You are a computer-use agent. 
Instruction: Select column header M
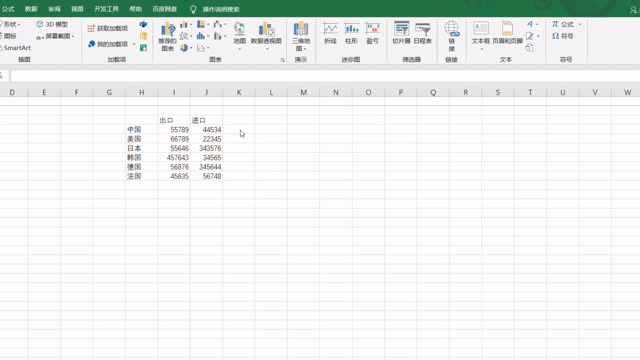(x=303, y=93)
